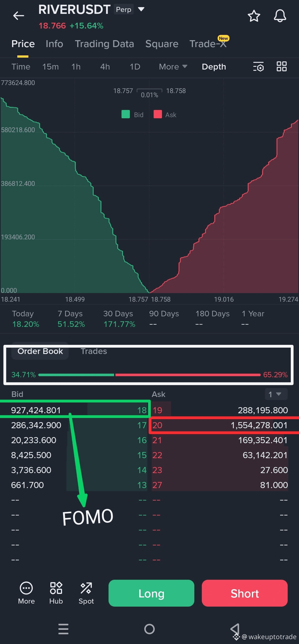Tap the 34.71% bid percentage
Viewport: 299px width, 644px height.
[24, 374]
